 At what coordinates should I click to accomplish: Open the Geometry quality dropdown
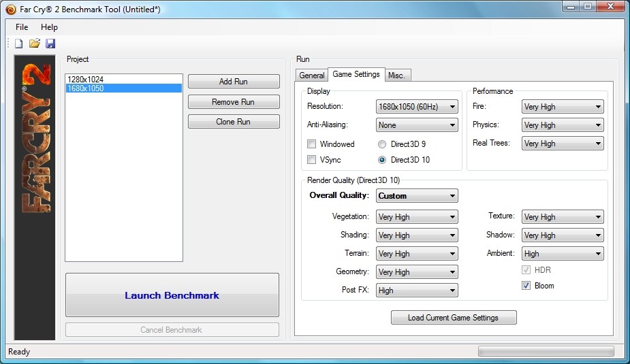point(417,272)
